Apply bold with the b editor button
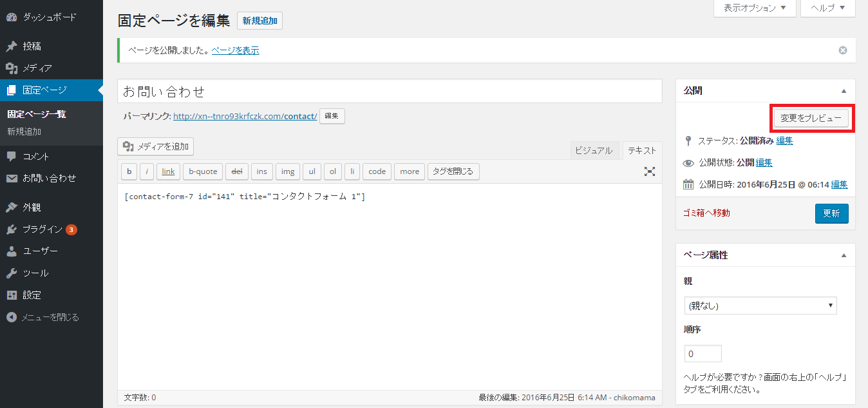868x408 pixels. [x=129, y=171]
